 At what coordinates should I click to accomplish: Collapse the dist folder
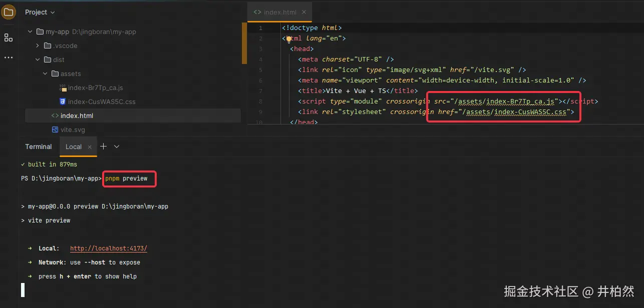click(38, 59)
